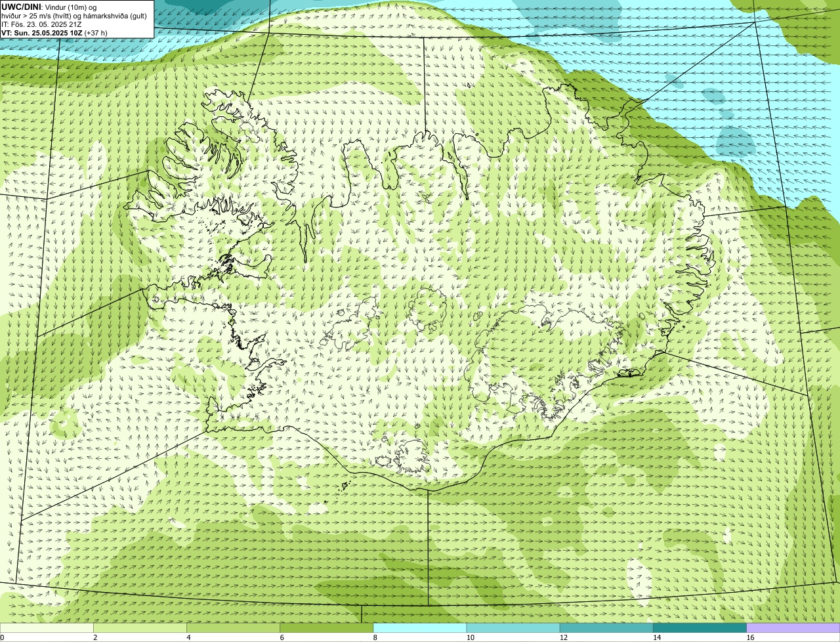Viewport: 840px width, 642px height.
Task: Click the "UWC/DINI: Vindur (10m) og" title line
Action: [49, 7]
